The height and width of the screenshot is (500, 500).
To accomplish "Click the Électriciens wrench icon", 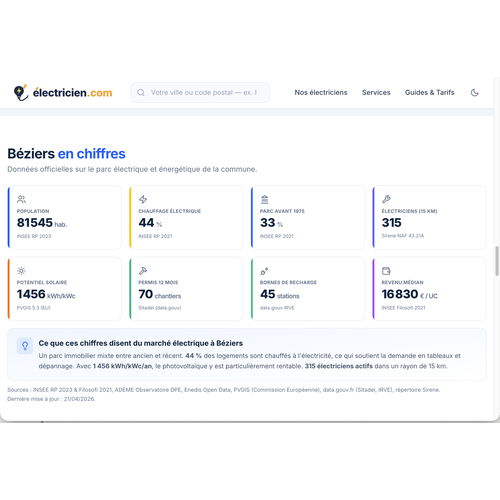I will (386, 199).
